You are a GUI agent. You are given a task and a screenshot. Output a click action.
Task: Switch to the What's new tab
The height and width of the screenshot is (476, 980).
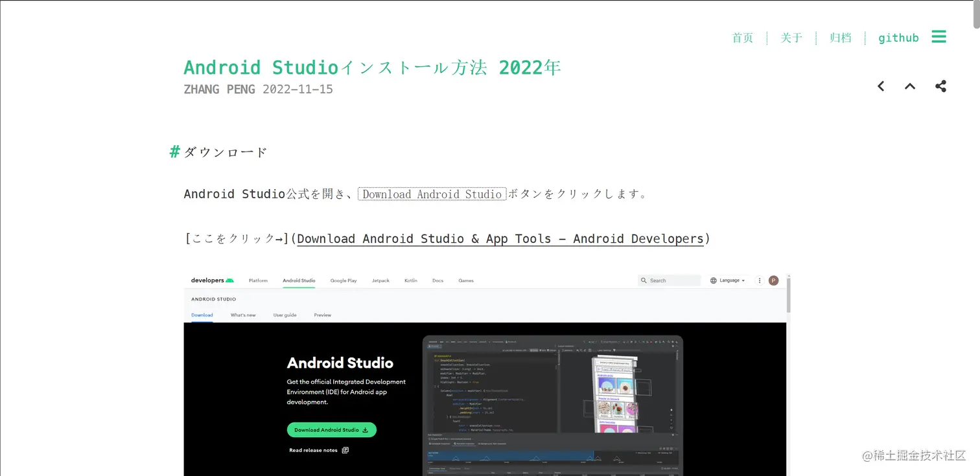tap(243, 315)
